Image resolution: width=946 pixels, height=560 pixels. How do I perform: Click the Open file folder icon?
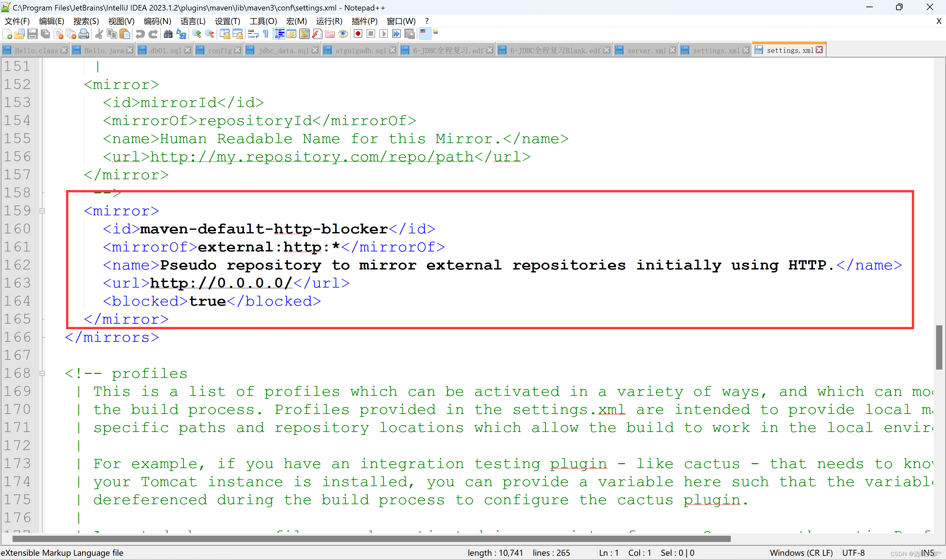pyautogui.click(x=20, y=34)
